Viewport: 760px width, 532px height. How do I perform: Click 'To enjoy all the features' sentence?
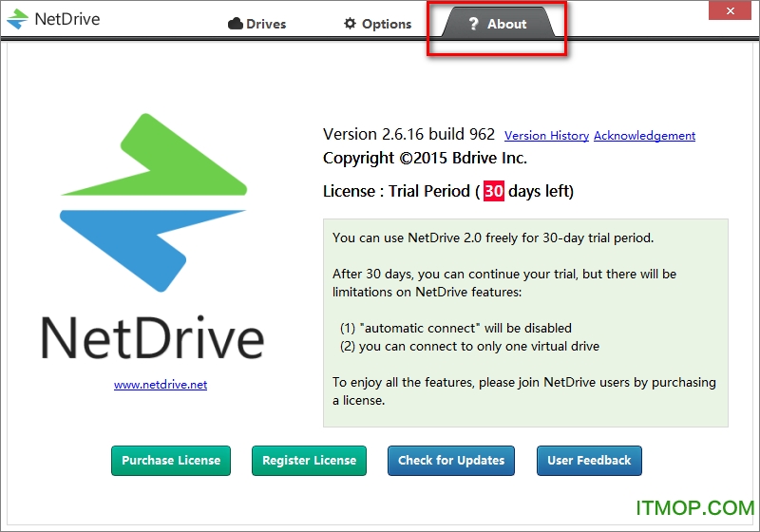point(524,391)
